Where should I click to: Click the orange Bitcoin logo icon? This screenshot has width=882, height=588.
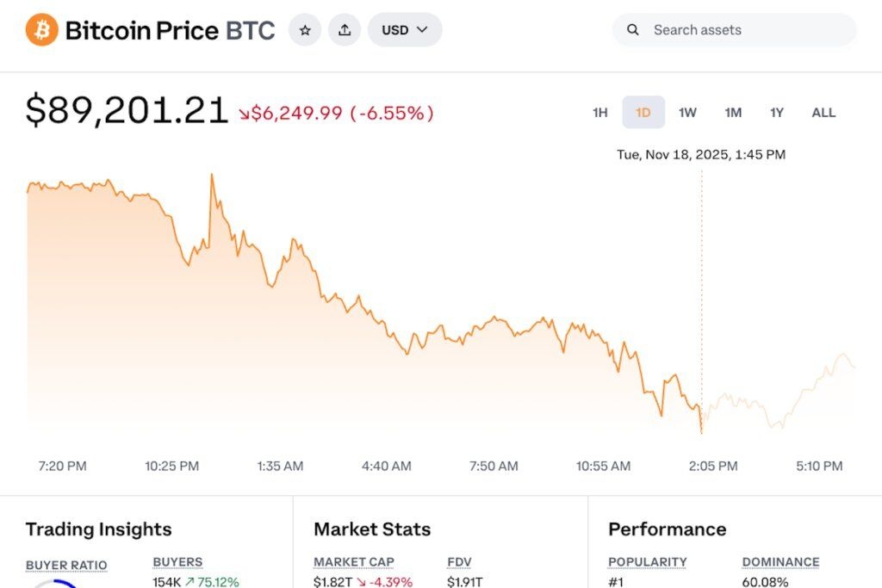41,30
